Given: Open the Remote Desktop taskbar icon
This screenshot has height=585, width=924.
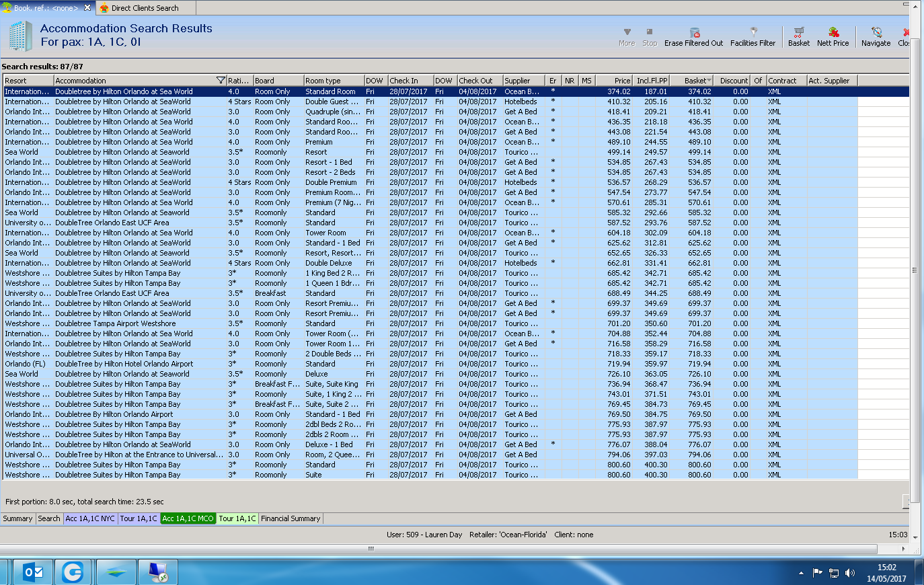Looking at the screenshot, I should (x=158, y=572).
